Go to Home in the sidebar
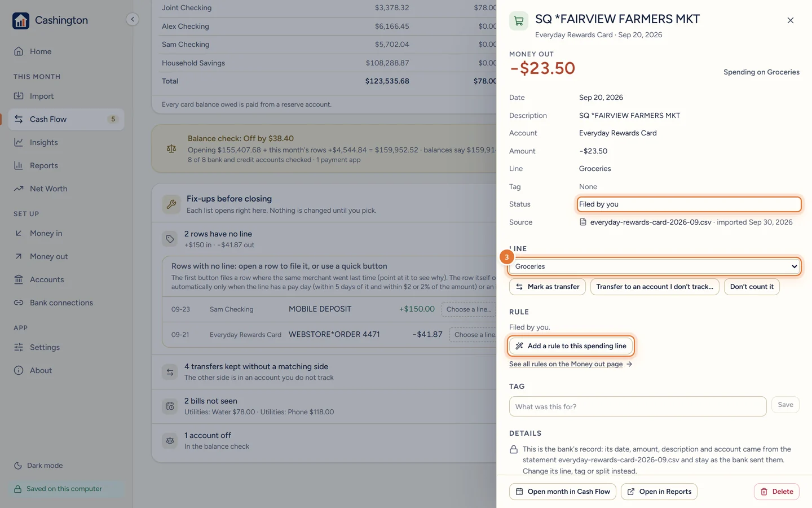Image resolution: width=812 pixels, height=508 pixels. pos(66,51)
